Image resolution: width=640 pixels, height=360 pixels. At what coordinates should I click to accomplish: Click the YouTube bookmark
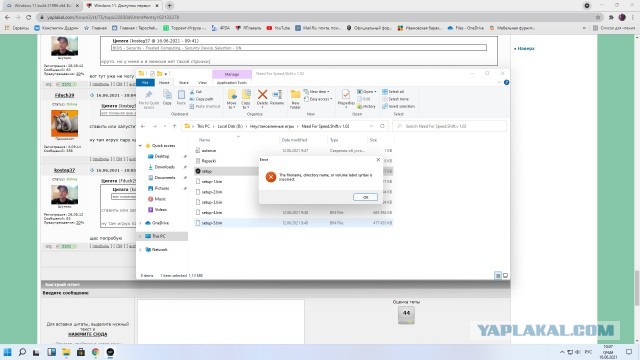coord(278,28)
